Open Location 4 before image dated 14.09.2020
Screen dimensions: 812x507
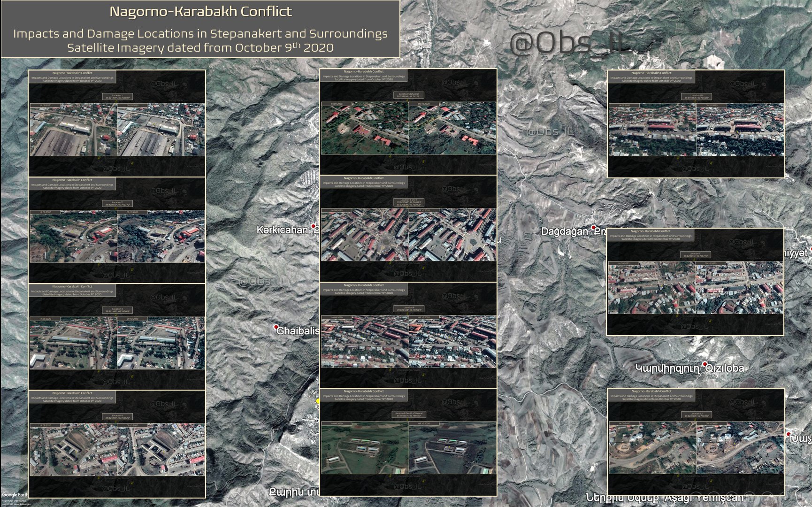coord(73,450)
